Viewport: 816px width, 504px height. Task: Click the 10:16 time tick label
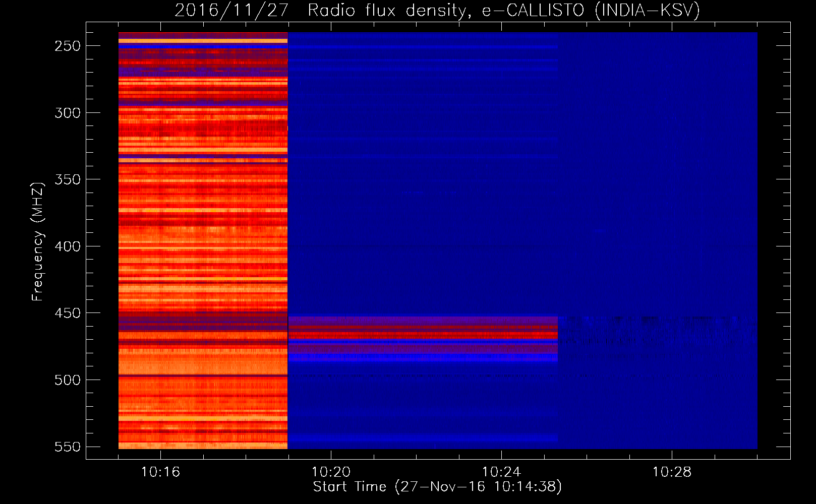click(160, 472)
